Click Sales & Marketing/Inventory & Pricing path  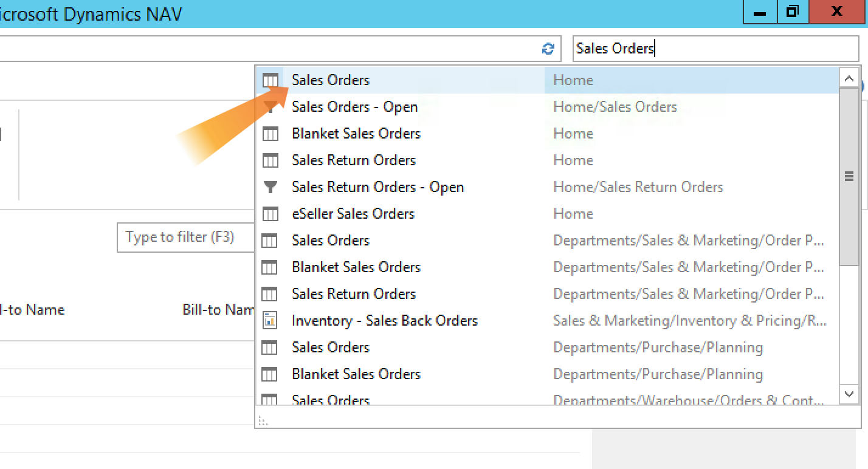click(690, 321)
